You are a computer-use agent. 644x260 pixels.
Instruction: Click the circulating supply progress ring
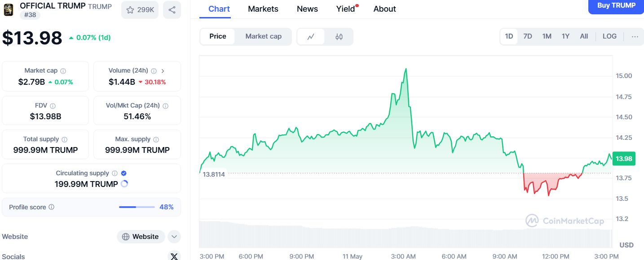coord(124,184)
